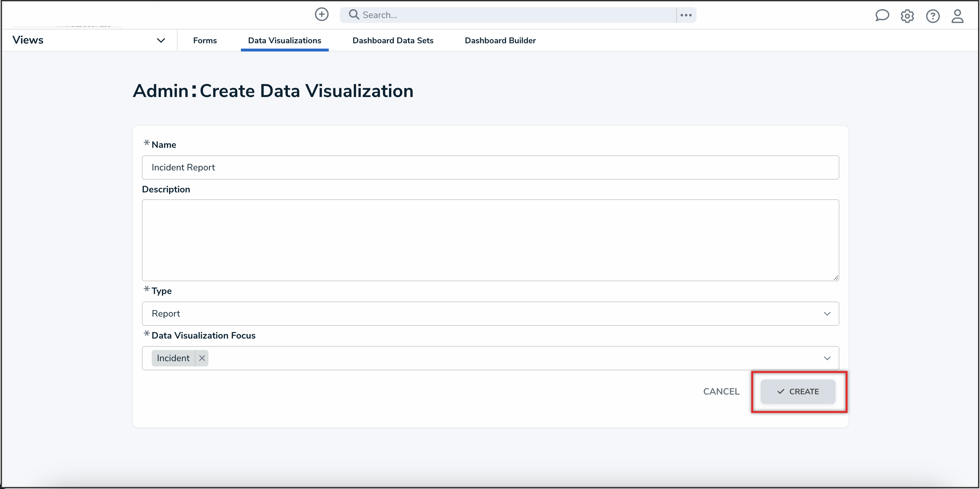Open the search options ellipsis menu

pyautogui.click(x=686, y=15)
